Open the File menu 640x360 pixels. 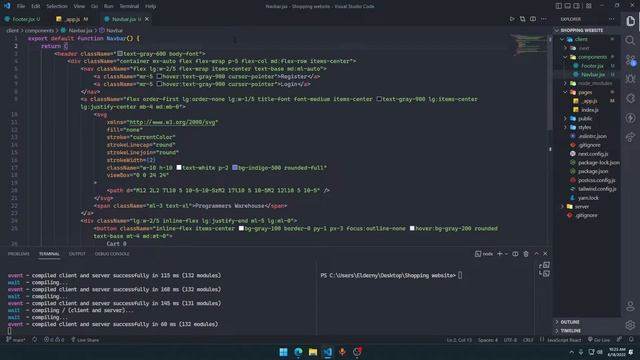pyautogui.click(x=21, y=6)
